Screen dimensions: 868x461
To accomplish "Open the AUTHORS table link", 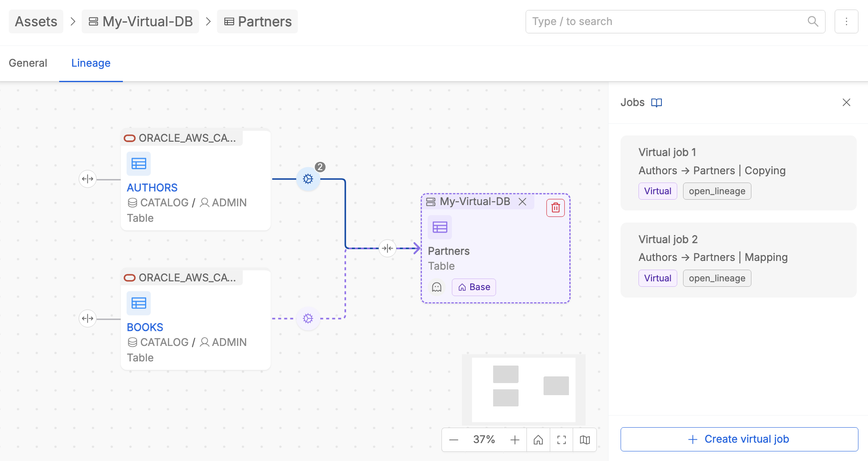I will tap(152, 188).
